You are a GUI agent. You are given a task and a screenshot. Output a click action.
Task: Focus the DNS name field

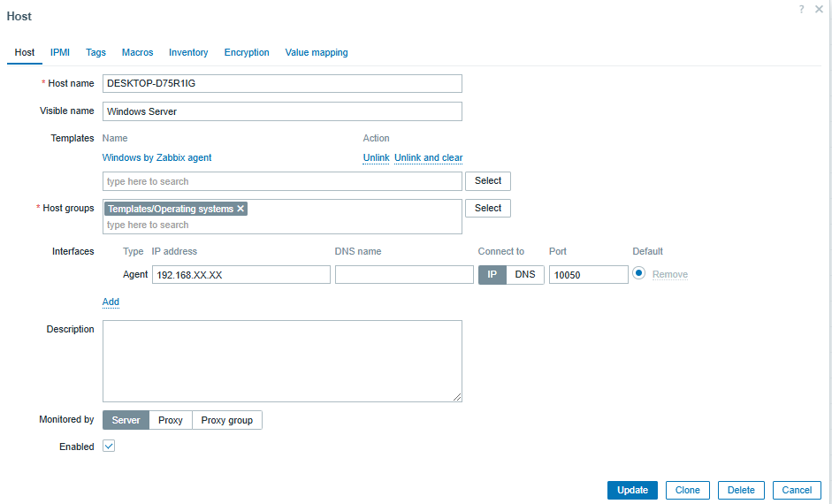coord(404,275)
